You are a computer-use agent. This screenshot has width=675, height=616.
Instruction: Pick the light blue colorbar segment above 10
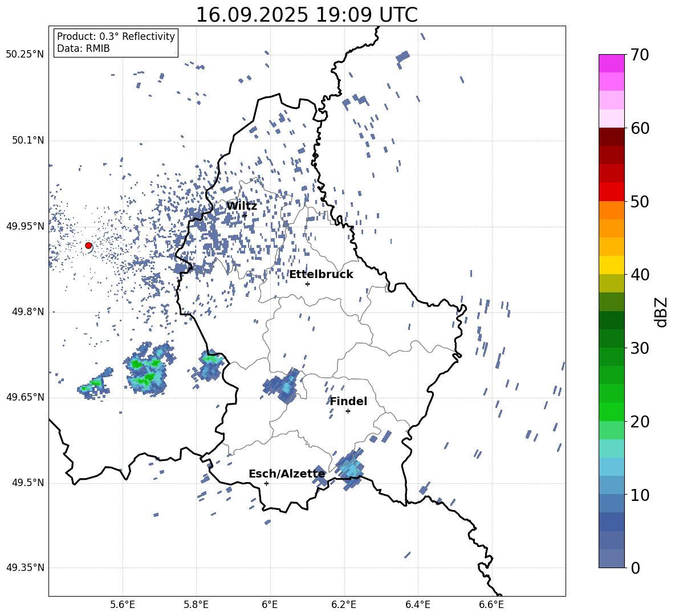pyautogui.click(x=611, y=467)
